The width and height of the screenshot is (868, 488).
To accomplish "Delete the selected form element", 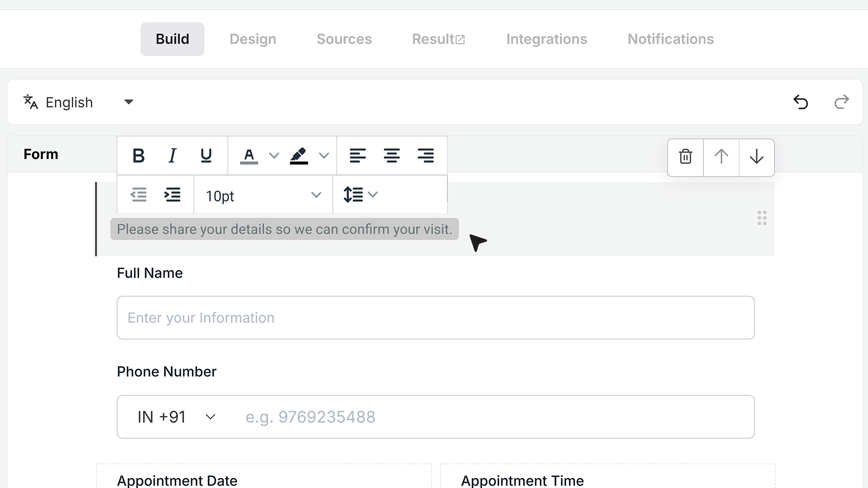I will (x=685, y=157).
